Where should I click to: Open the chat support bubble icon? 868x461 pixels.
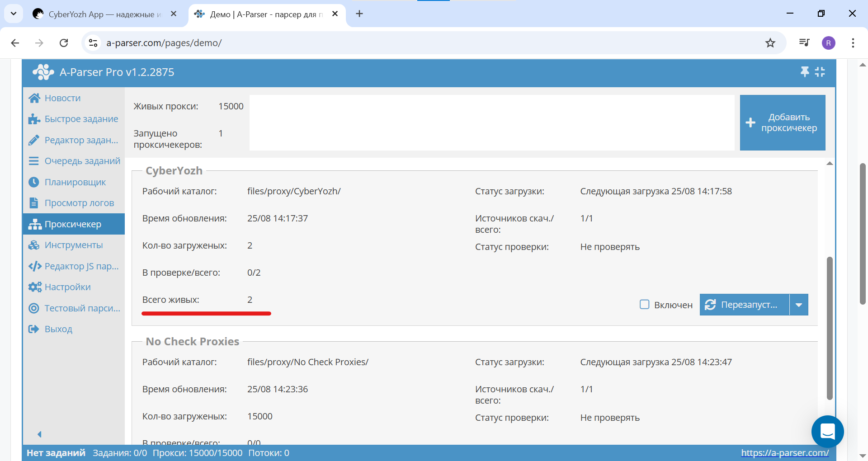[827, 432]
